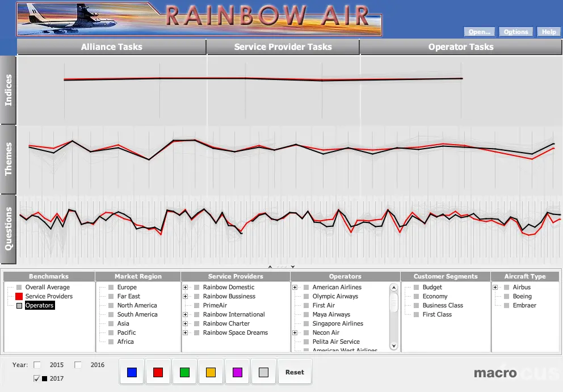Open the Alliance Tasks tab
The height and width of the screenshot is (392, 563).
[111, 47]
